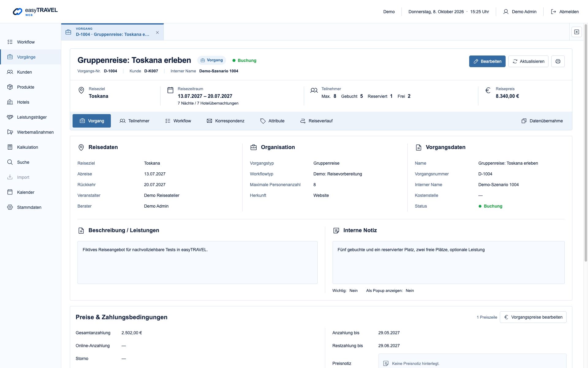588x368 pixels.
Task: Open the Kalkulation calculator entry
Action: (x=30, y=147)
